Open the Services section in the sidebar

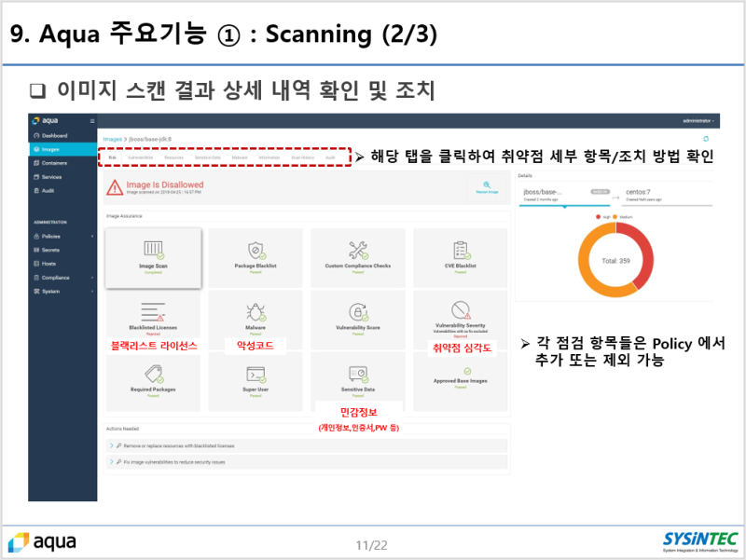pyautogui.click(x=52, y=176)
